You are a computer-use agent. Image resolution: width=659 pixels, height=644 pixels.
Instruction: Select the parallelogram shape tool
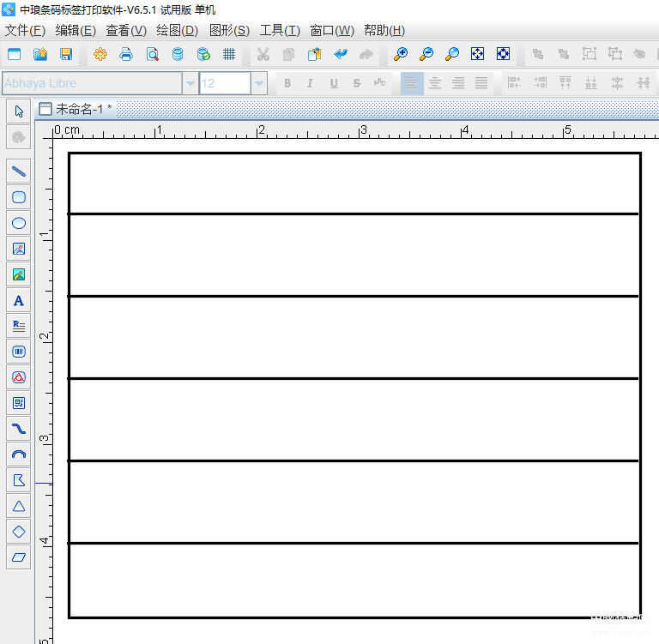click(19, 557)
